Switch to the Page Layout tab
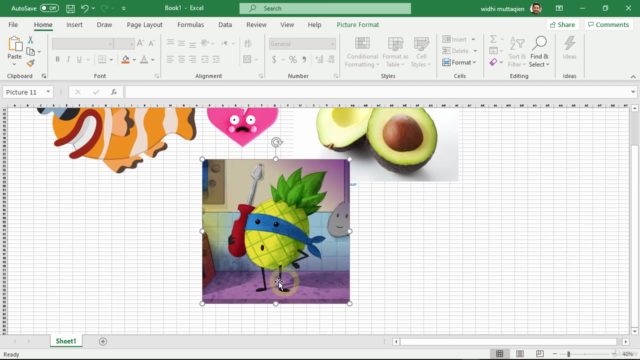 coord(144,25)
